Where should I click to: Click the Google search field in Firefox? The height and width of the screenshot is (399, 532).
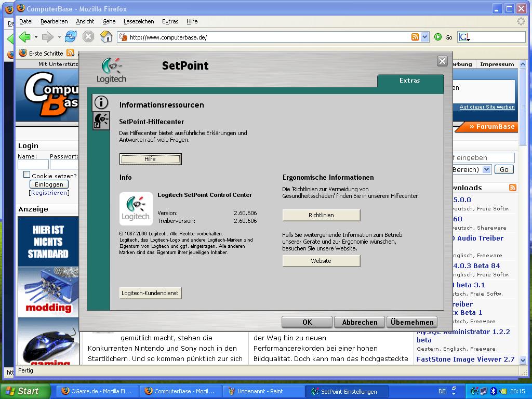tap(498, 37)
